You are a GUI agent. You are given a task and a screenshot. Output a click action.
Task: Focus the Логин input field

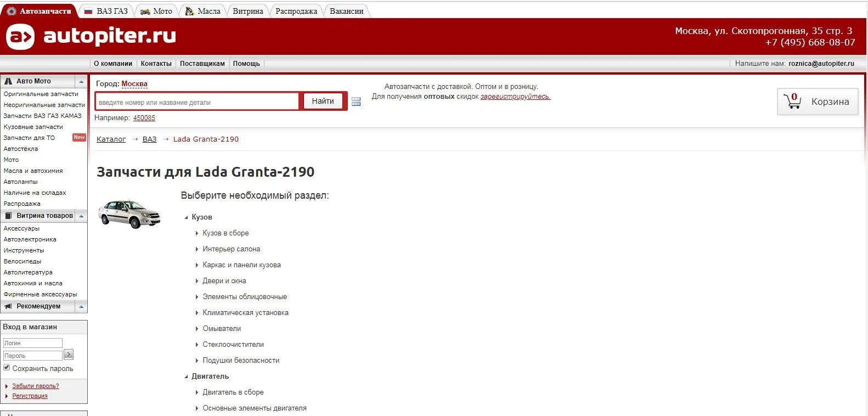tap(33, 343)
